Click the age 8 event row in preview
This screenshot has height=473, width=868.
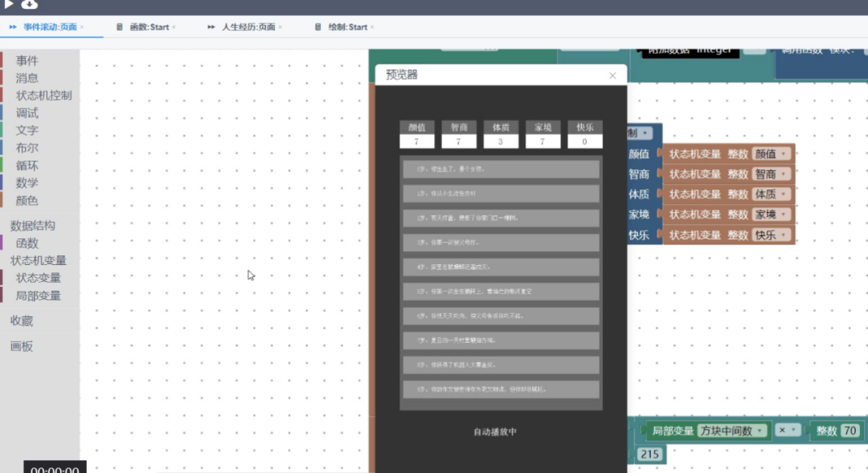pyautogui.click(x=501, y=365)
